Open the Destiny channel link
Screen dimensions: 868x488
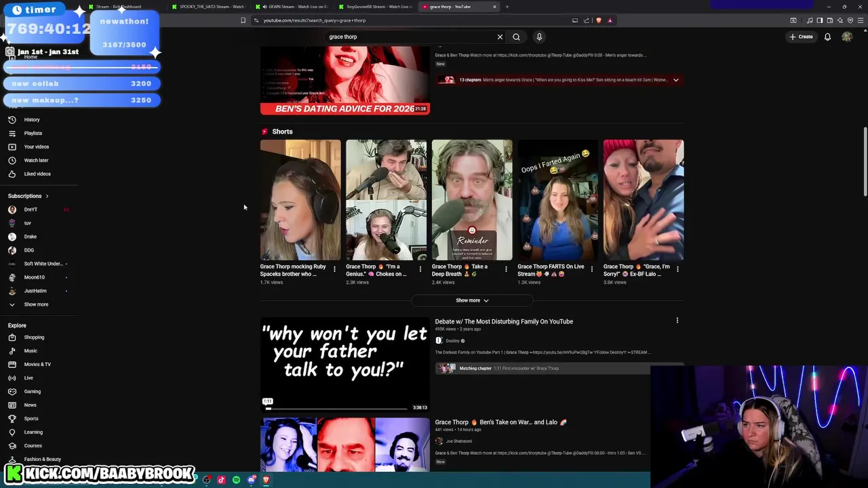tap(452, 341)
